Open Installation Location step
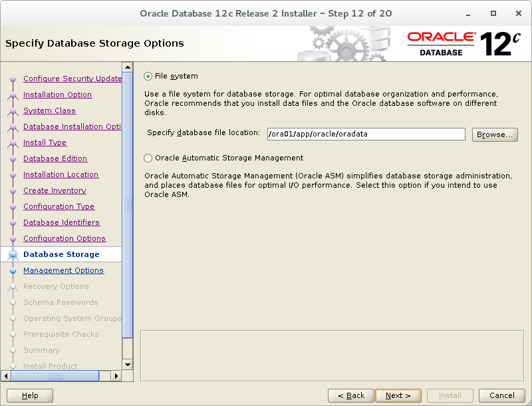The image size is (532, 406). click(61, 174)
